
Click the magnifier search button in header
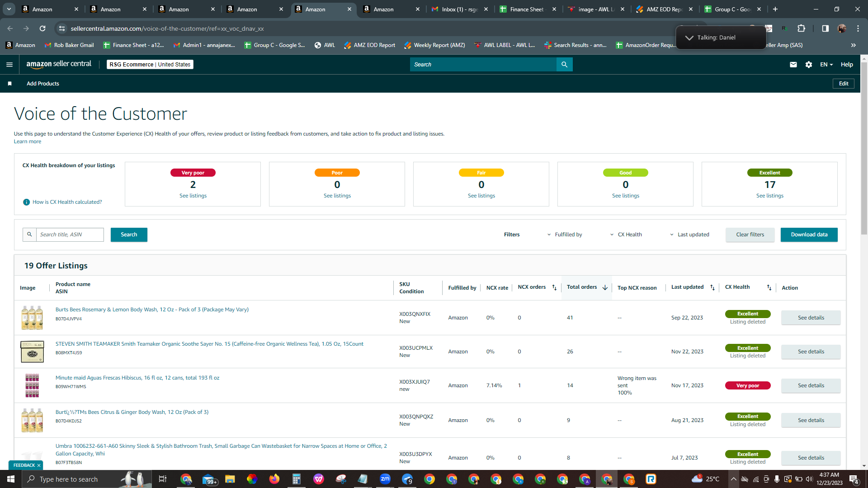(564, 65)
